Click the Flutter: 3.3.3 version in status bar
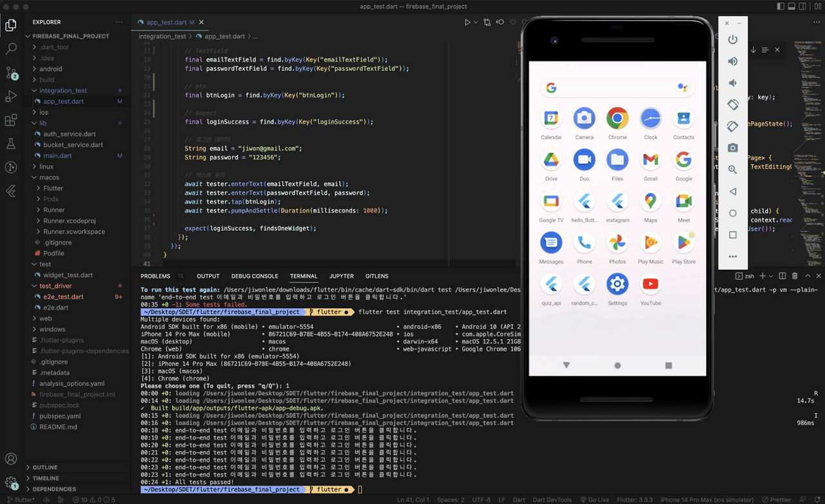Viewport: 825px width, 504px height. click(x=636, y=499)
